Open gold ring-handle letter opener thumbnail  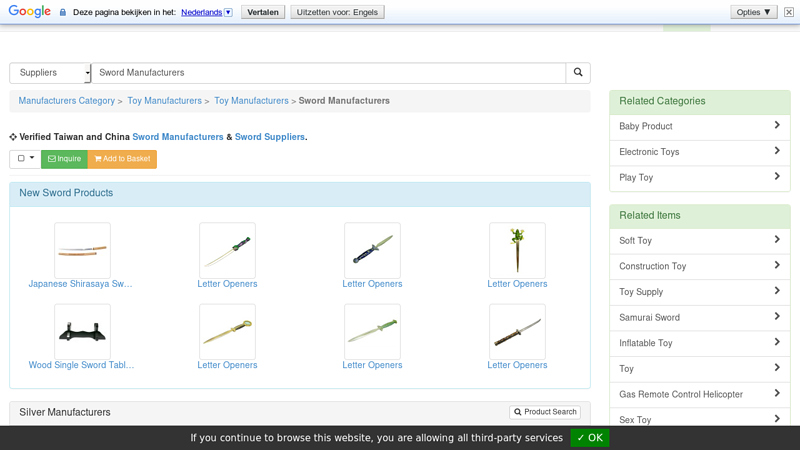click(228, 332)
